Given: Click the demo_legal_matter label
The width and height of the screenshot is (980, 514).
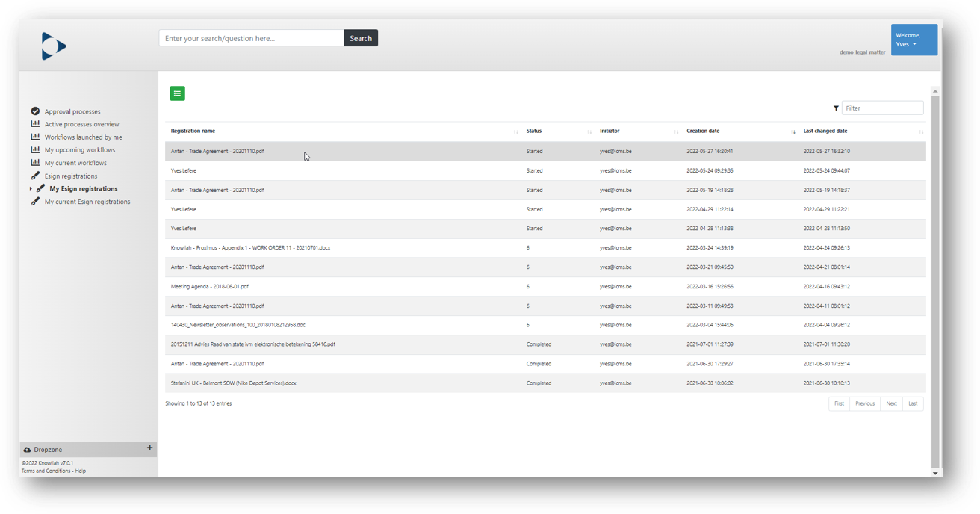Looking at the screenshot, I should point(862,52).
